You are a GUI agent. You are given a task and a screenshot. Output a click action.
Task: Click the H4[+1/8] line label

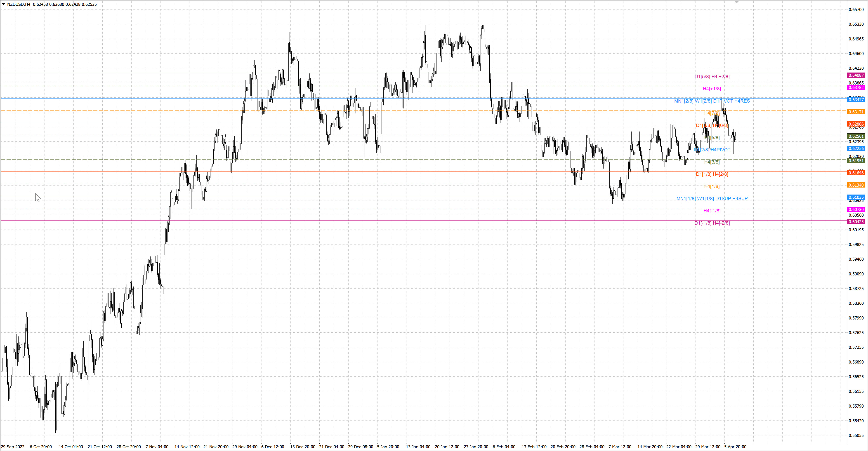(x=712, y=89)
